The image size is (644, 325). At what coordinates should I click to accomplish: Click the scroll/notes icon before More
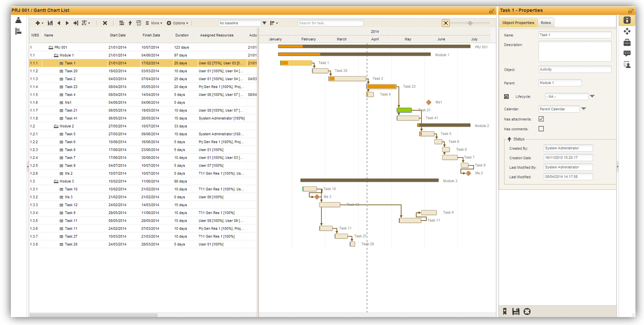(138, 23)
